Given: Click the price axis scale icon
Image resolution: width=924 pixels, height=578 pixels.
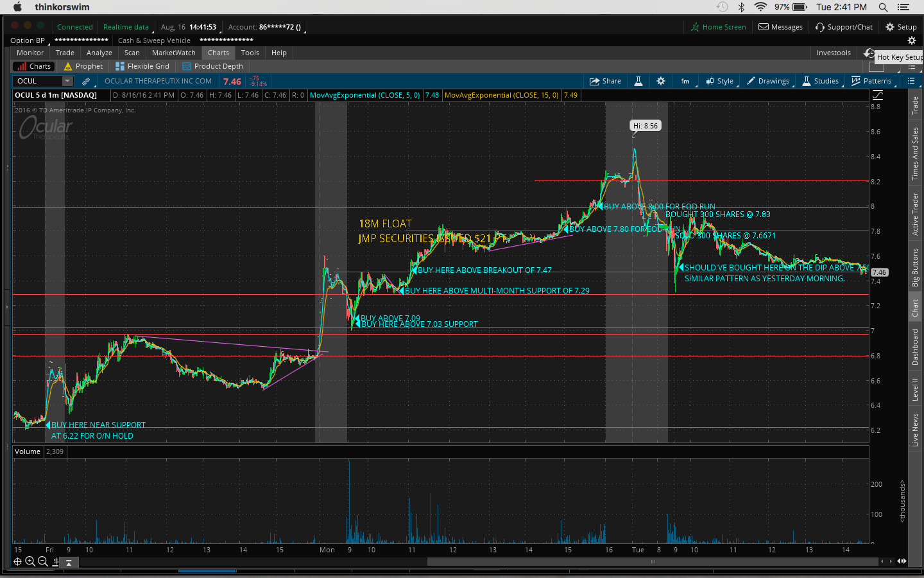Looking at the screenshot, I should tap(878, 95).
